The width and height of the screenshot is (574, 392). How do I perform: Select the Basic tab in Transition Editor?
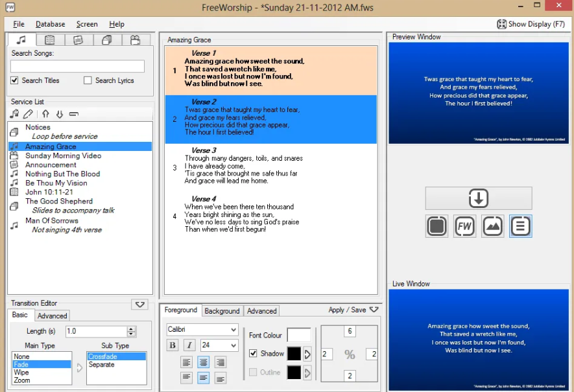pyautogui.click(x=19, y=315)
